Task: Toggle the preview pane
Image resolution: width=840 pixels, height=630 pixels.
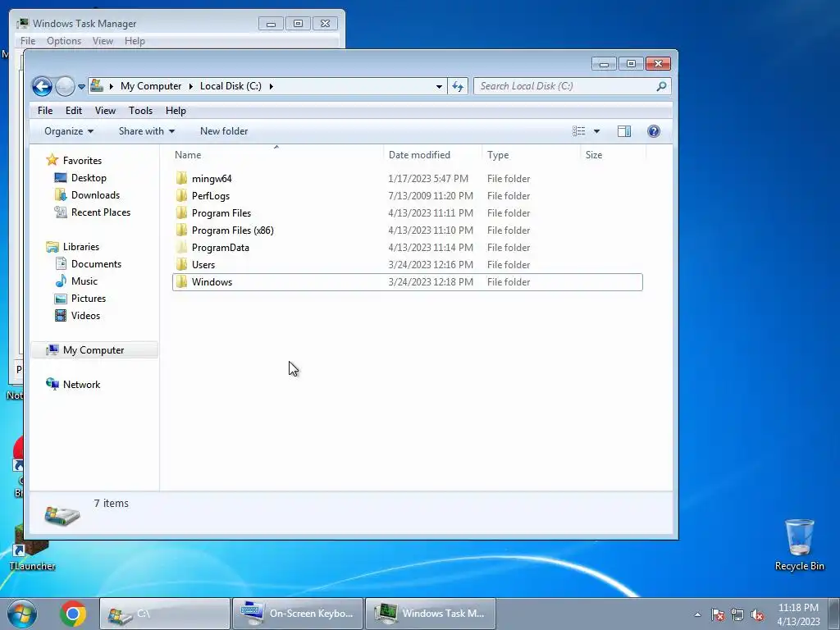Action: pyautogui.click(x=624, y=131)
